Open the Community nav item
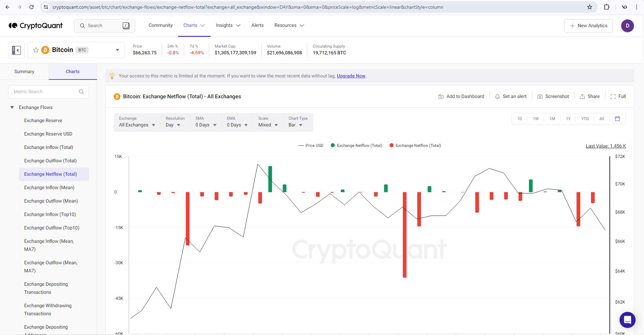Viewport: 644px width, 335px height. pos(160,25)
